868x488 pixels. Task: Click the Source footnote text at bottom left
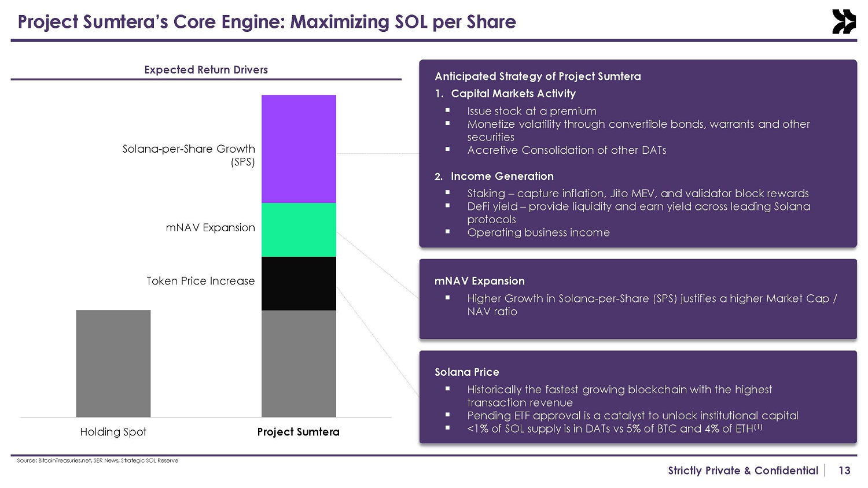[98, 461]
